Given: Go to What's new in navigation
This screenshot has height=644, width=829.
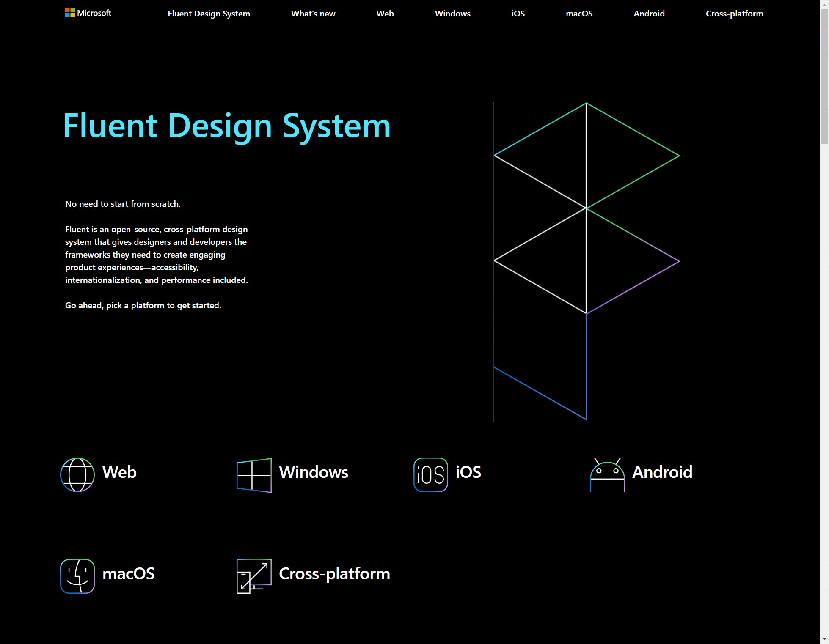Looking at the screenshot, I should click(313, 14).
